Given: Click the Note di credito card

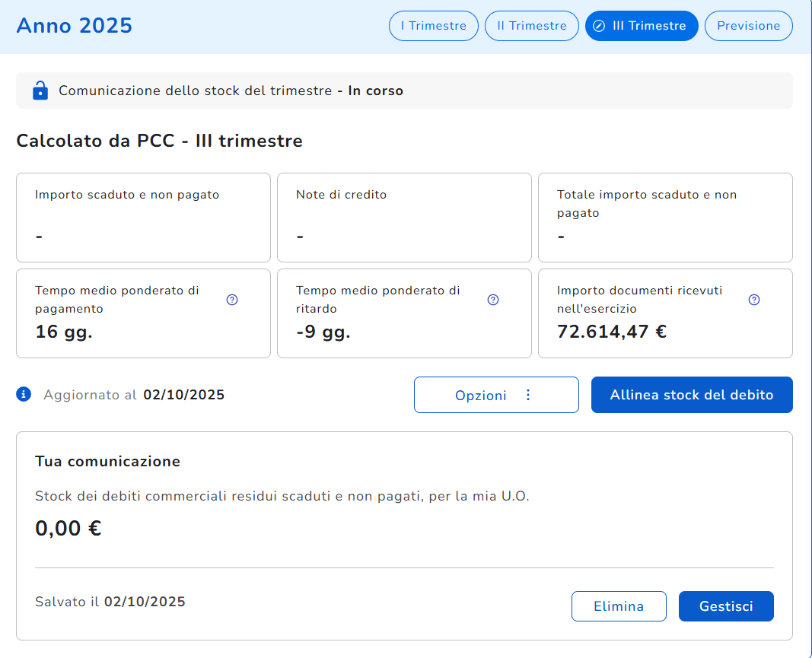Looking at the screenshot, I should pyautogui.click(x=404, y=218).
